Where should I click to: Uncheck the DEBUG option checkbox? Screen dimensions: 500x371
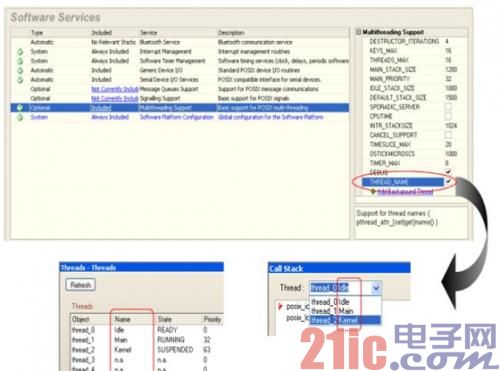coord(448,172)
